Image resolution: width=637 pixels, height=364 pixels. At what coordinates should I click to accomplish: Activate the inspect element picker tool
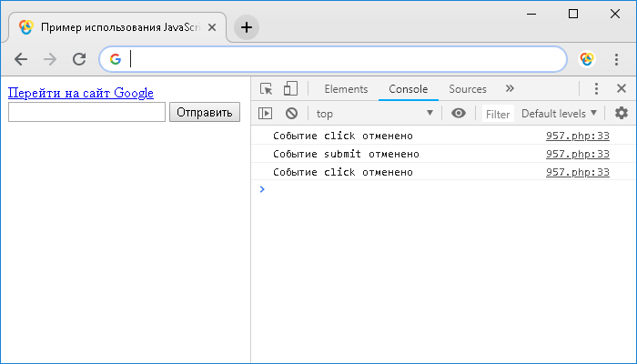266,88
